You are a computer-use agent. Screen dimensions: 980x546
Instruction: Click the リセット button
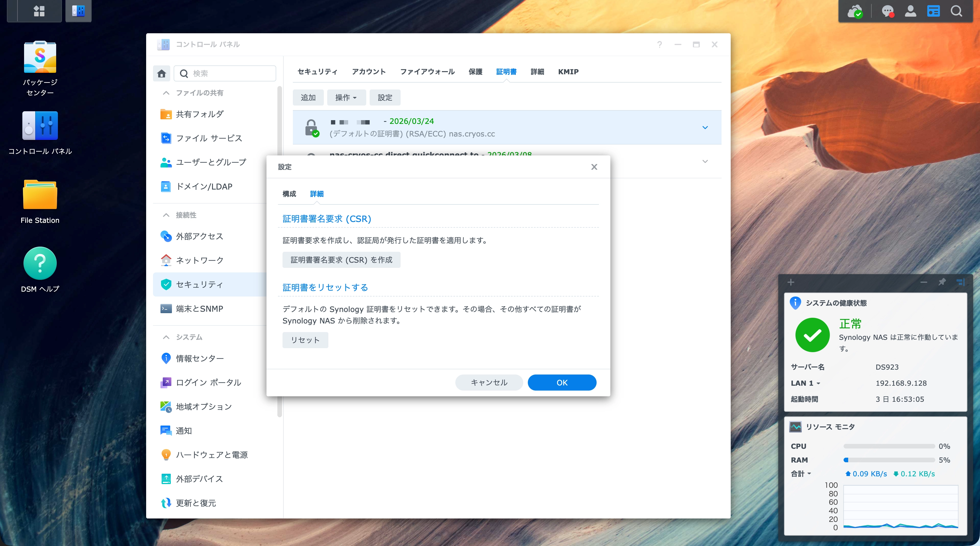[x=305, y=340]
